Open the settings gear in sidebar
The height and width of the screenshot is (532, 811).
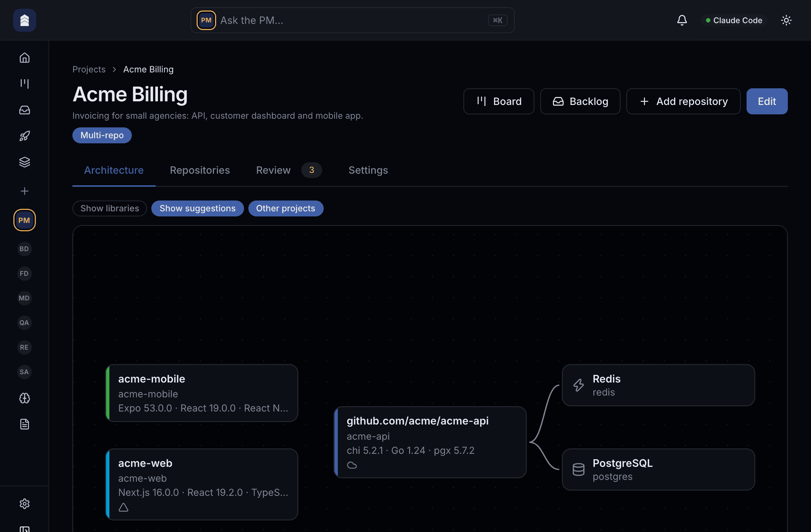coord(24,504)
